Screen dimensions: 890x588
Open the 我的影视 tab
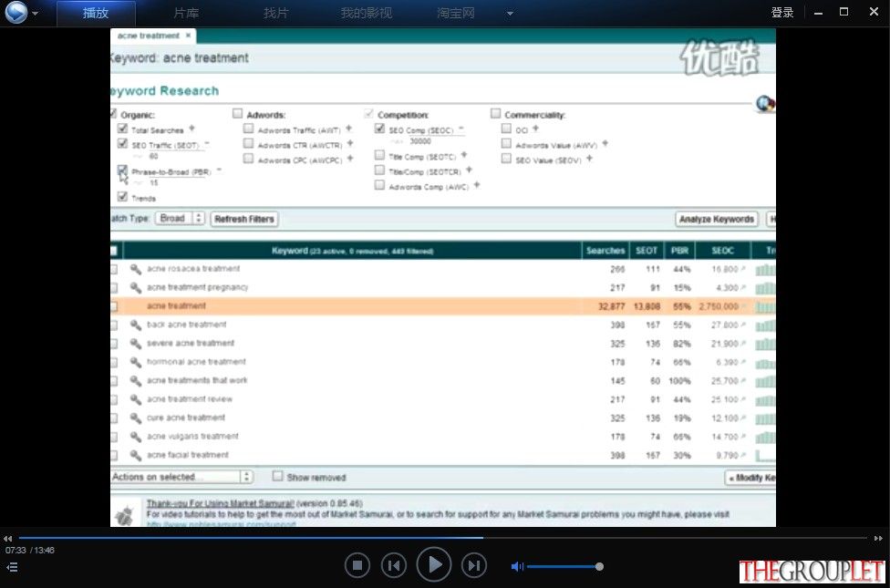click(366, 13)
